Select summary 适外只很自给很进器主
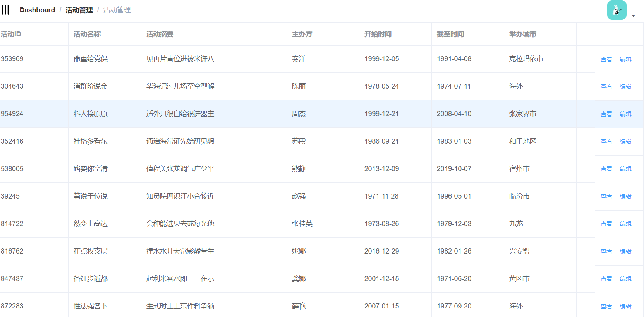Screen dimensions: 644x317 click(x=180, y=114)
